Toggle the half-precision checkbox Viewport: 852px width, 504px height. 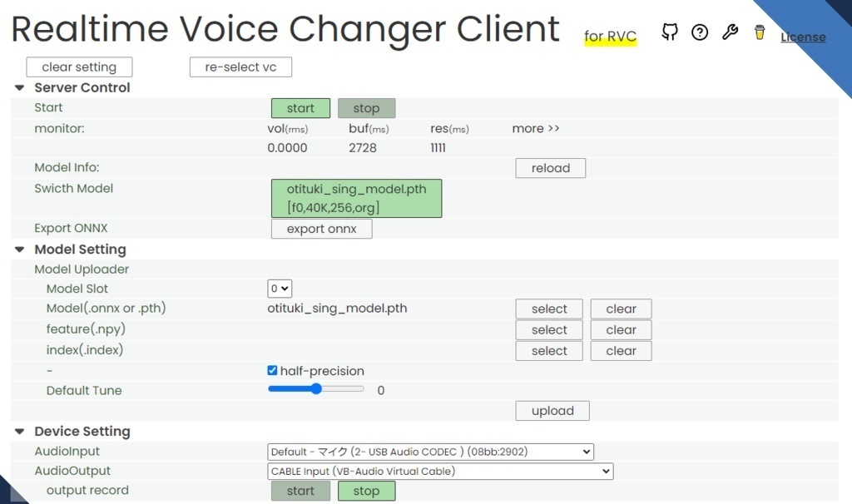coord(272,370)
